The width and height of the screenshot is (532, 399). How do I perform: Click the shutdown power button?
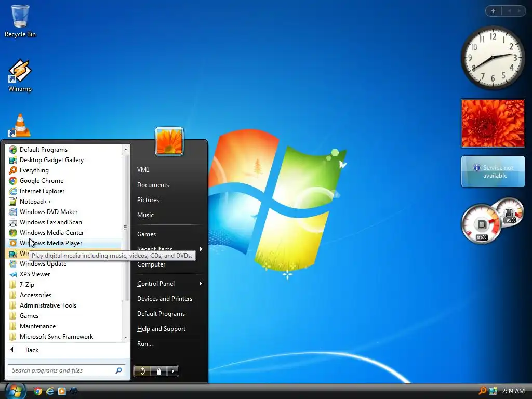pos(142,371)
